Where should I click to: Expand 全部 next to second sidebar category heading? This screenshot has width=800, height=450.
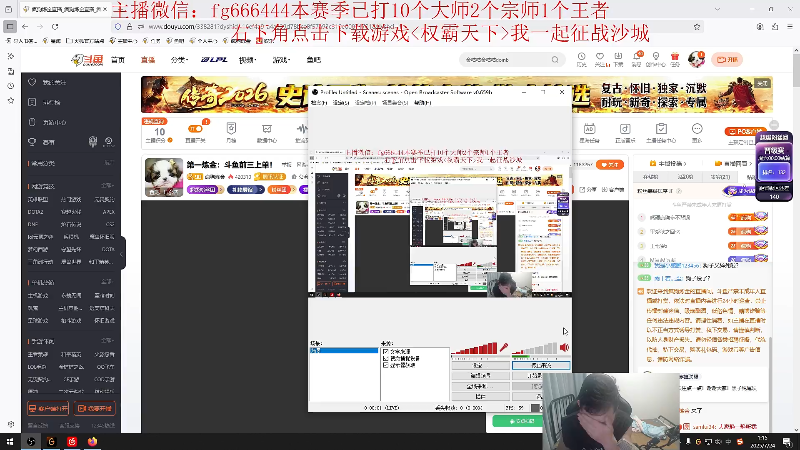click(107, 282)
